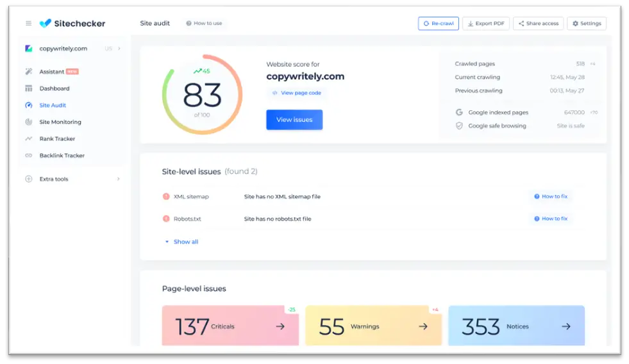629x364 pixels.
Task: Open the 353 Notices card
Action: 516,326
